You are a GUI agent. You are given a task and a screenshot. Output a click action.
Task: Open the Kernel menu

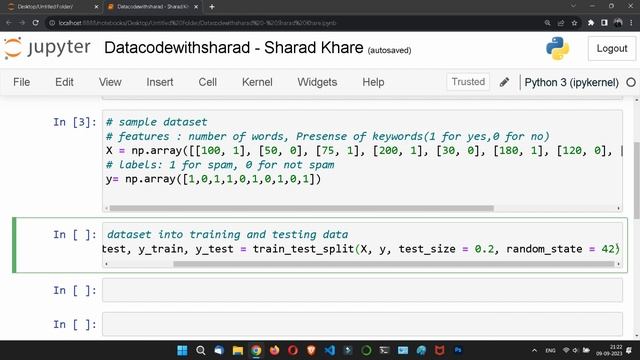257,82
